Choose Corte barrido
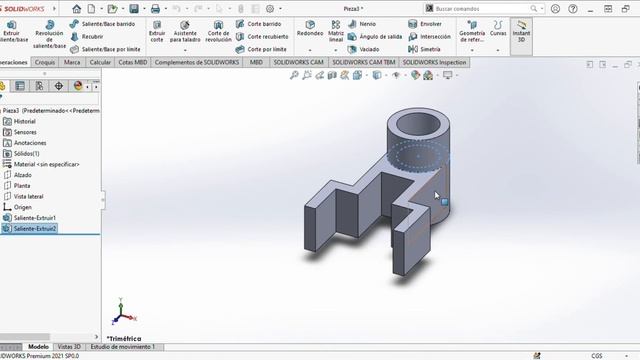Screen dimensions: 640x360 click(258, 24)
